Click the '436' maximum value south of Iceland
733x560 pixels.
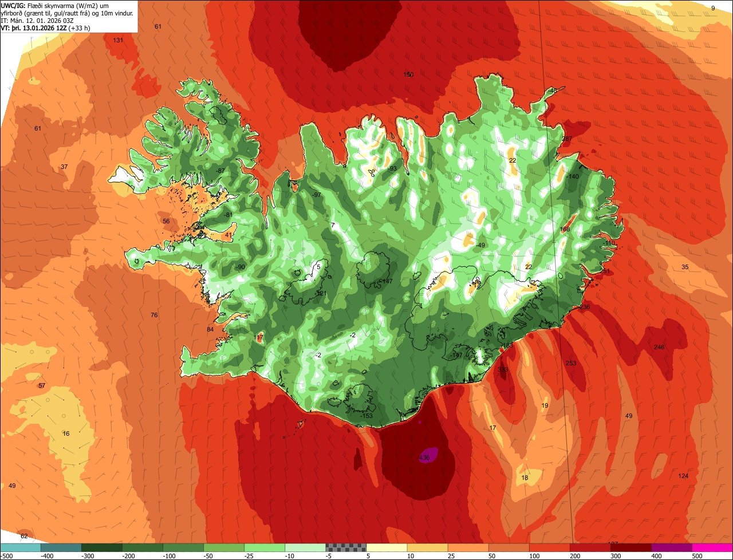point(424,458)
